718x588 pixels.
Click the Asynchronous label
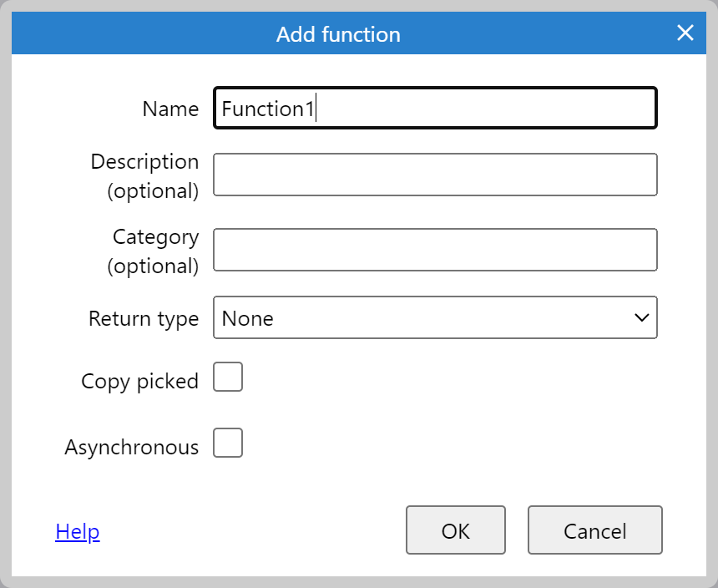(x=131, y=446)
